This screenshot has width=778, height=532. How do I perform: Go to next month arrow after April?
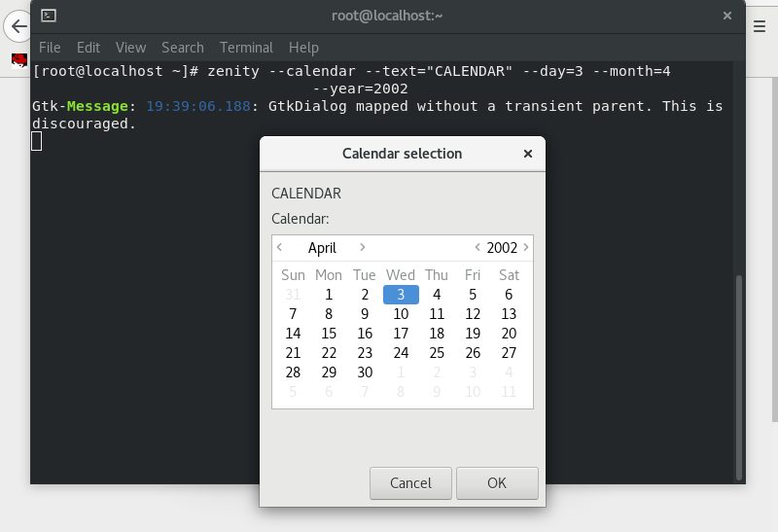point(362,247)
